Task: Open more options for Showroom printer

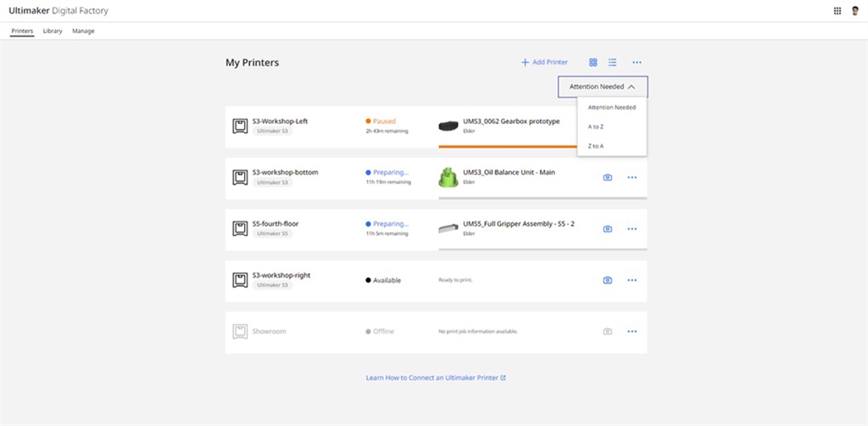Action: 632,331
